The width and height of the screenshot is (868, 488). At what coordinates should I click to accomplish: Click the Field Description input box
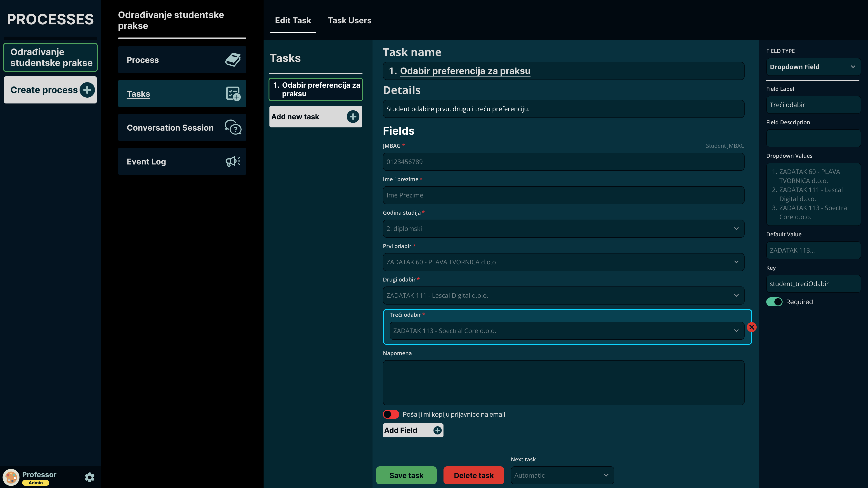[813, 138]
